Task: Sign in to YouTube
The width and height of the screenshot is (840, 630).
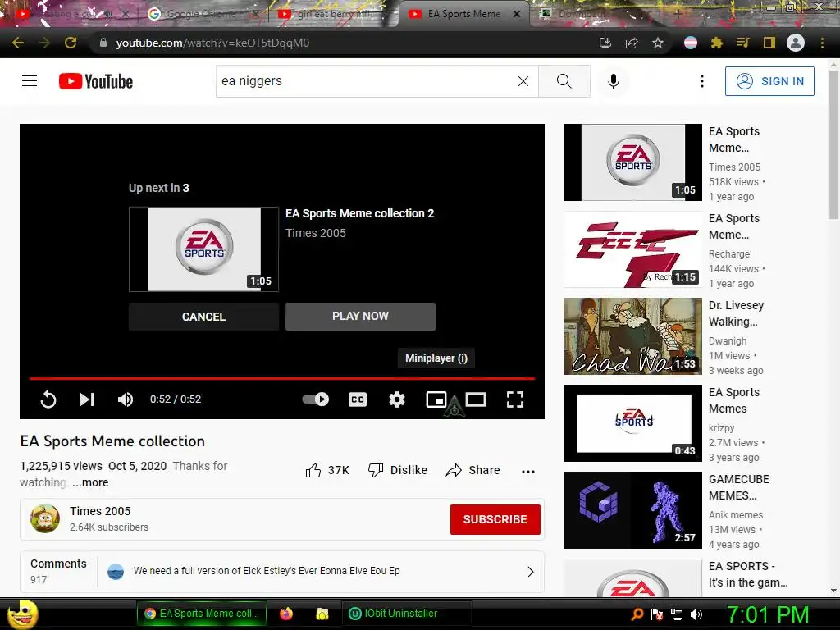Action: (769, 81)
